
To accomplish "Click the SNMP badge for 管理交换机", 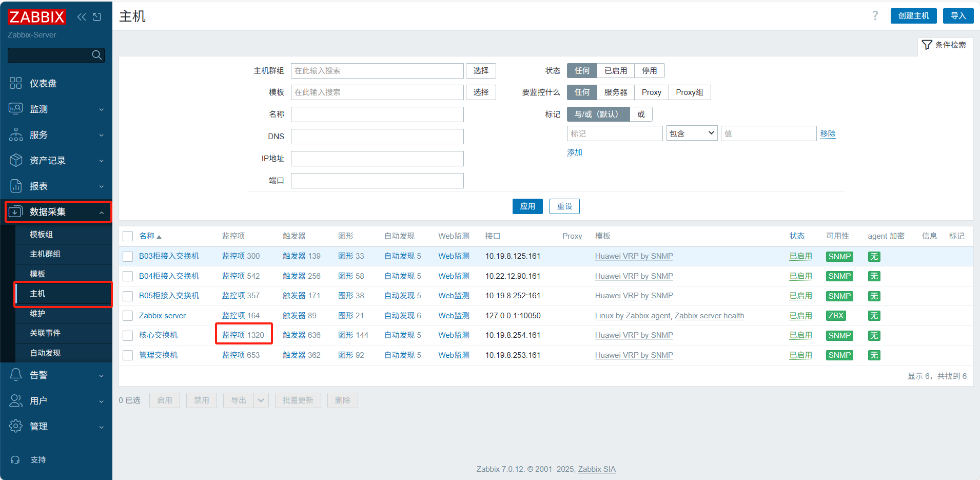I will (x=839, y=355).
